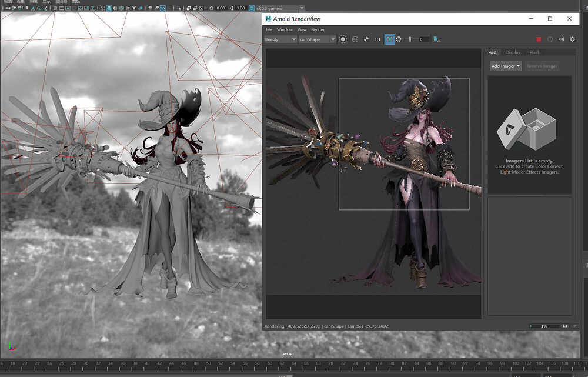
Task: Open the sRGB gamma view transform dropdown
Action: pyautogui.click(x=280, y=8)
